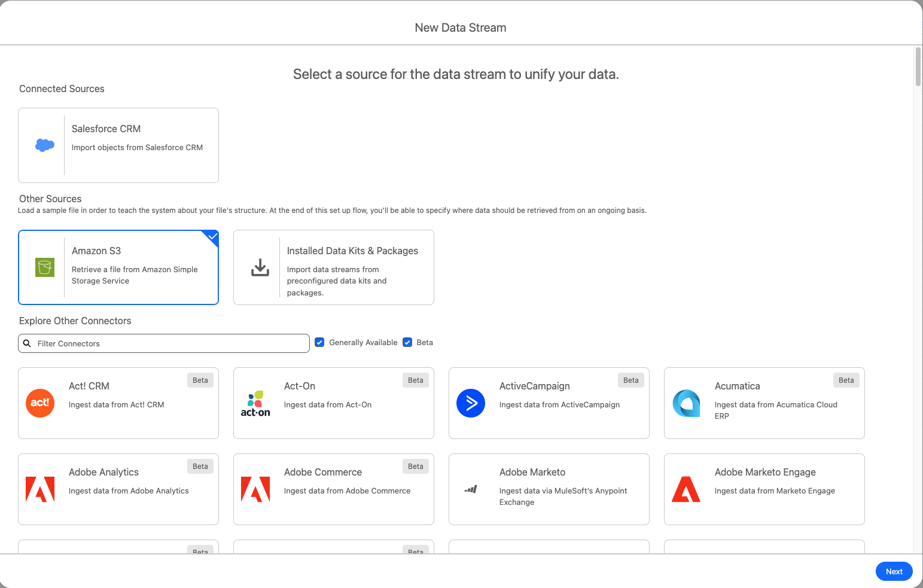
Task: Click the download icon on Installed Data Kits
Action: click(x=260, y=267)
